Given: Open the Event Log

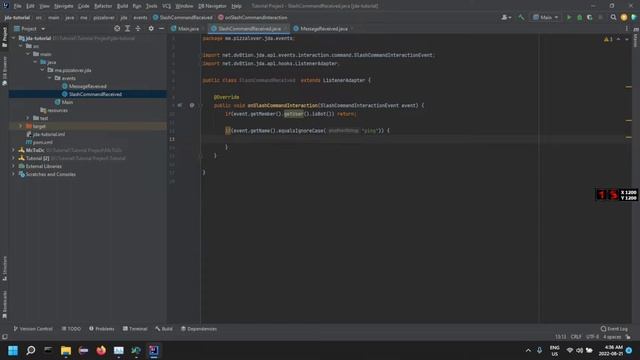Looking at the screenshot, I should point(614,329).
